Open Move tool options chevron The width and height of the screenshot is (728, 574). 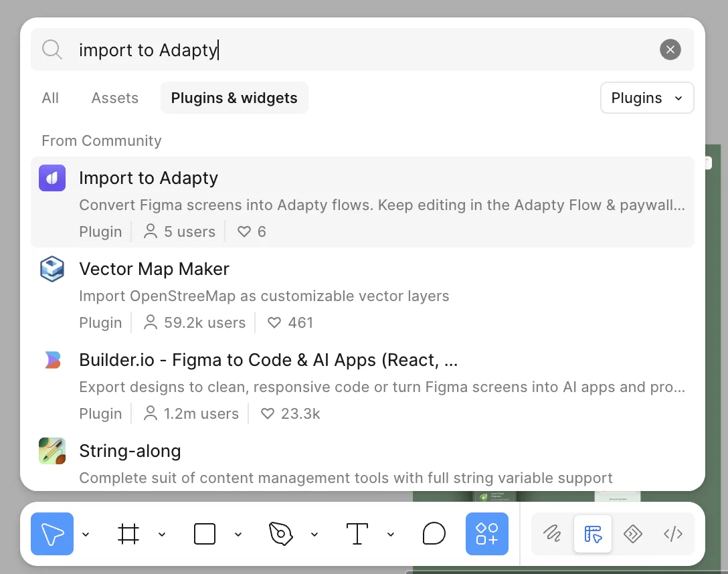point(86,534)
